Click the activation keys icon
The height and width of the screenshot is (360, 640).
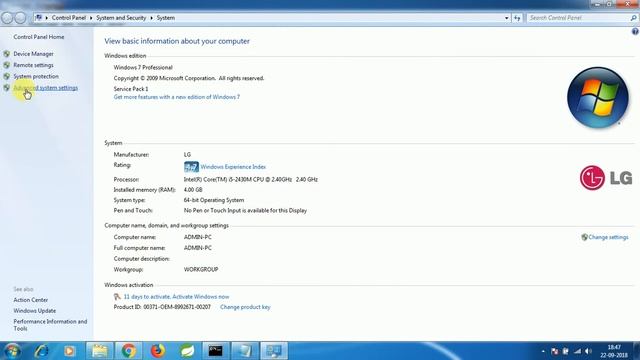click(117, 297)
